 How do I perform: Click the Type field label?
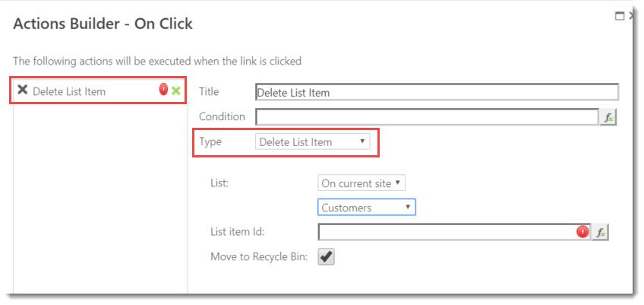[210, 141]
